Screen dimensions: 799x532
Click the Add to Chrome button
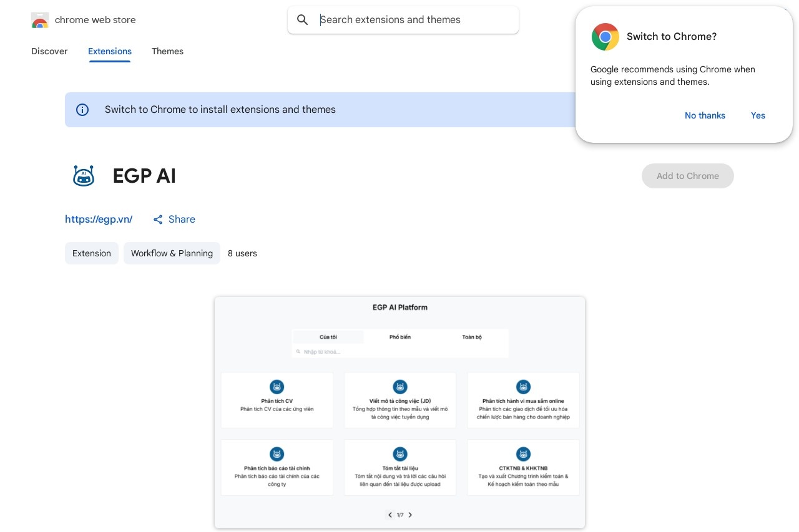point(688,176)
